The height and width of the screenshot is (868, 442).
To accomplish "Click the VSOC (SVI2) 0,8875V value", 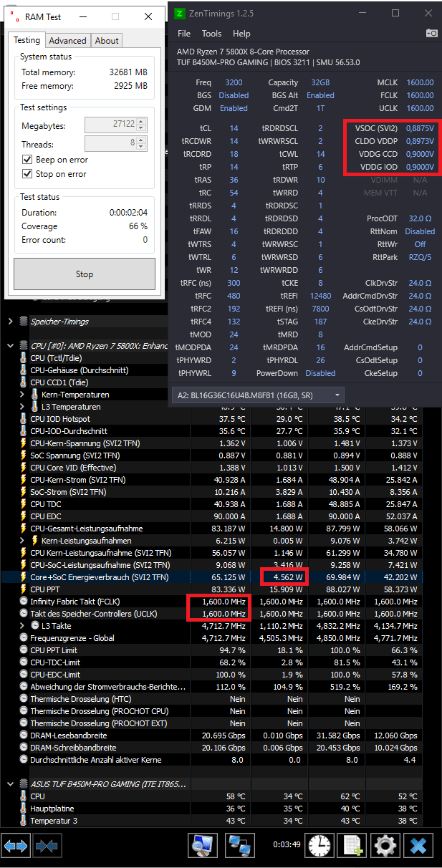I will tap(419, 127).
